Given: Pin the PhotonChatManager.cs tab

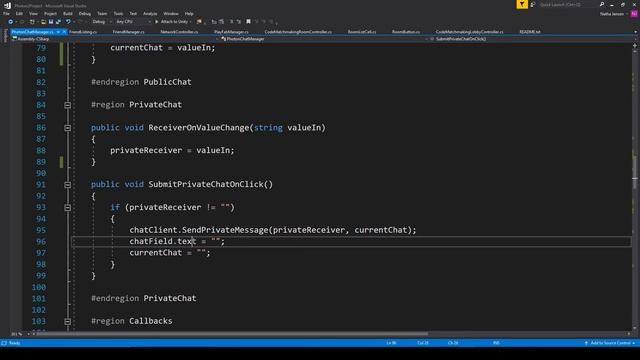Looking at the screenshot, I should click(58, 32).
